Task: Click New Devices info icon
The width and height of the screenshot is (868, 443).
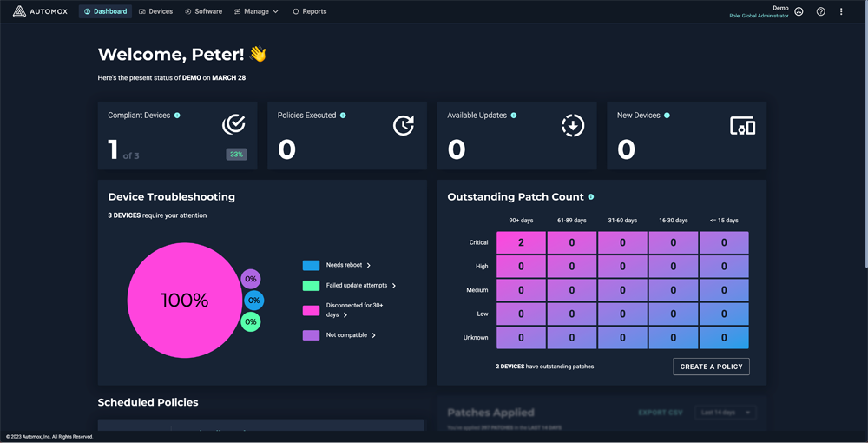Action: tap(667, 116)
